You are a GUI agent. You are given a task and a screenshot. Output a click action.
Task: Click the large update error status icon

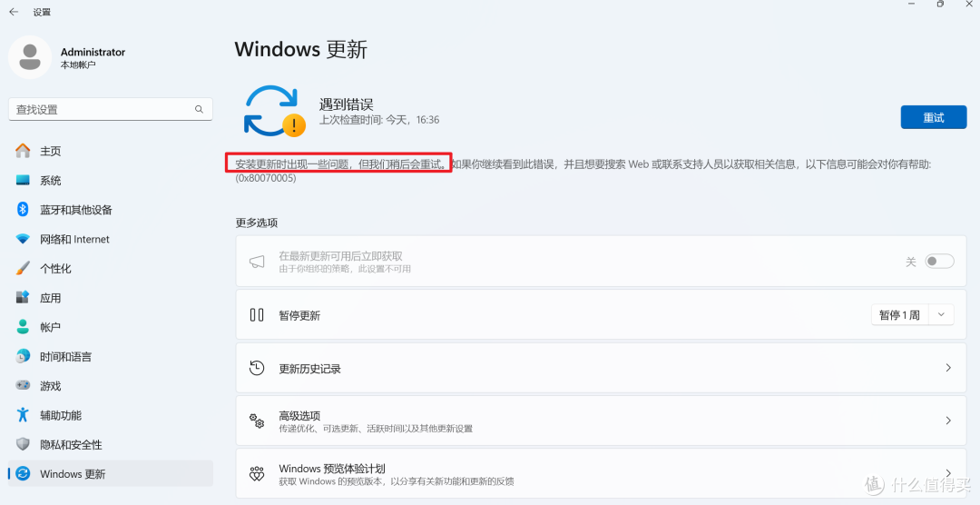(274, 112)
